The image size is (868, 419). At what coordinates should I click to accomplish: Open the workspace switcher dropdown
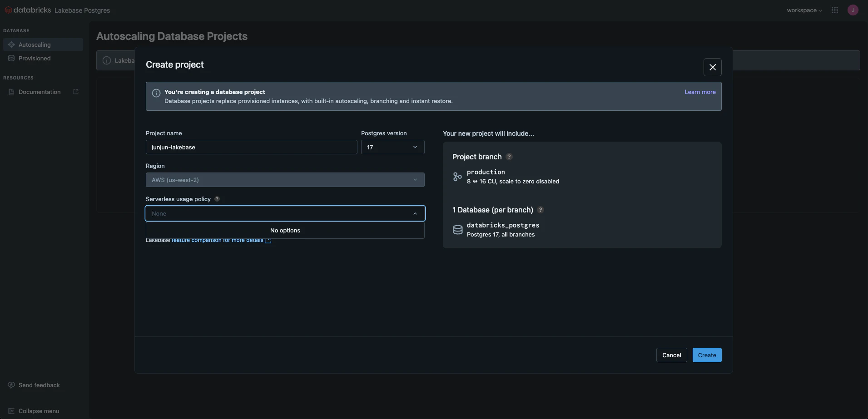point(804,10)
